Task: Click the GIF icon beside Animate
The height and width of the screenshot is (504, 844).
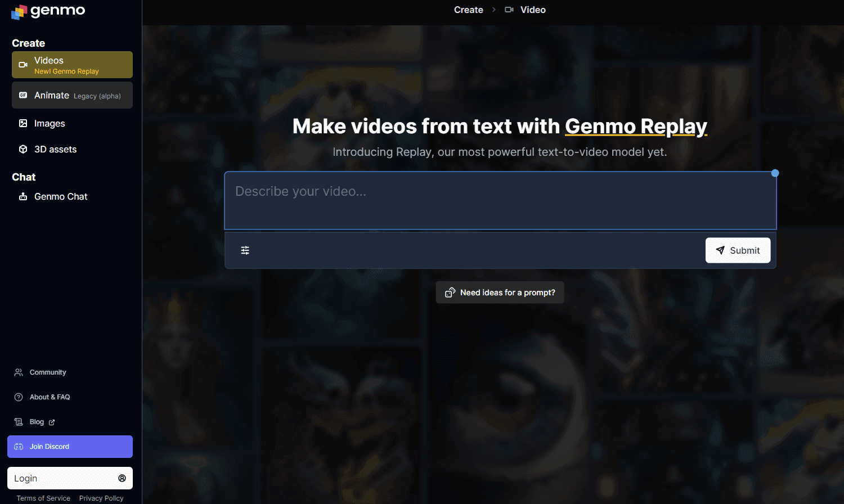Action: pos(23,95)
